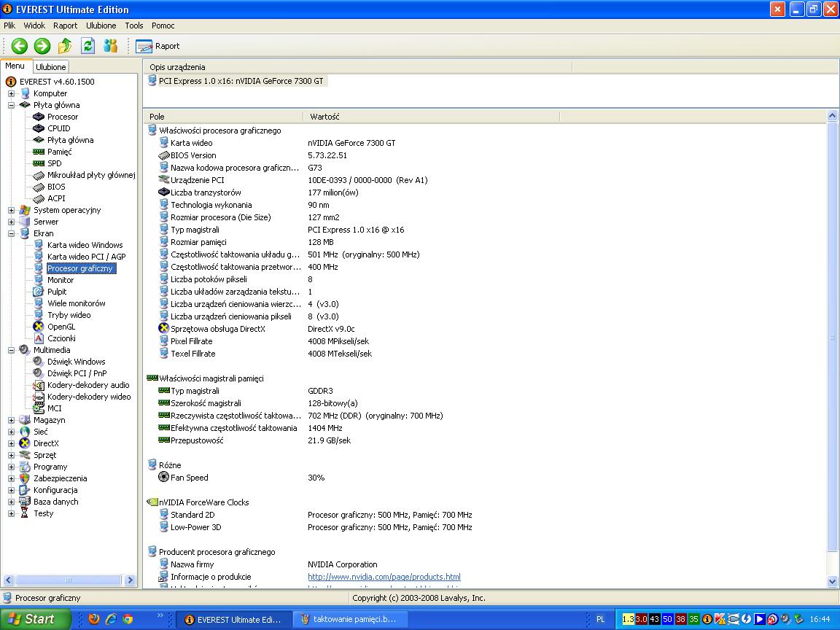Viewport: 840px width, 630px height.
Task: Go forward with the green right arrow
Action: click(x=42, y=46)
